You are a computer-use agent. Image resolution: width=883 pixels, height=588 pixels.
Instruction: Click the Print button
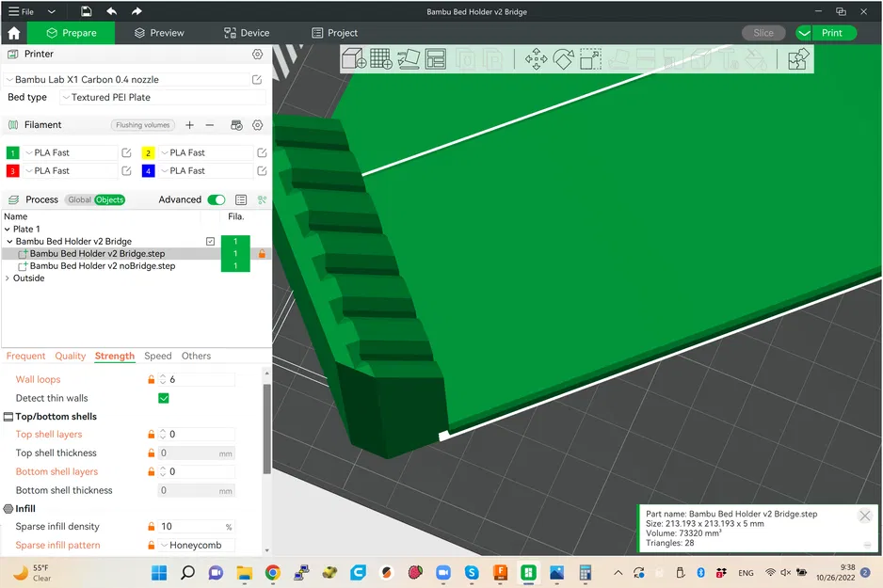832,32
